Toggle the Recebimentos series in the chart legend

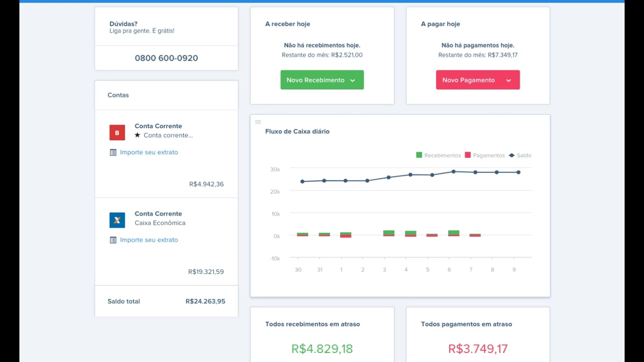point(438,155)
